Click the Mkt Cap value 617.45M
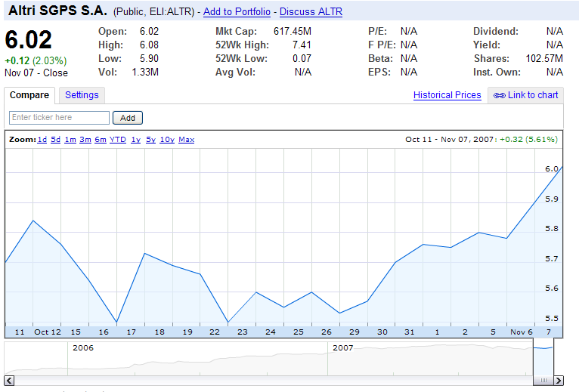 (x=293, y=32)
